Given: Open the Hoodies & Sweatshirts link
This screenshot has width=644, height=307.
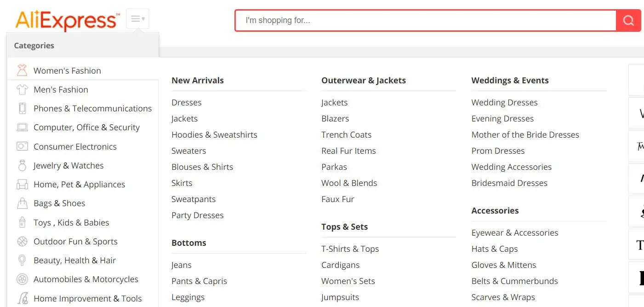Looking at the screenshot, I should (x=214, y=135).
